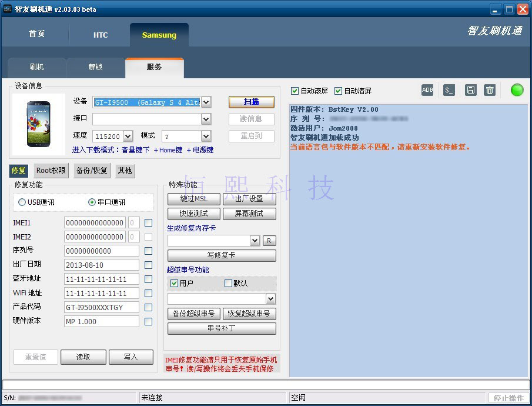Click the 屏幕测试 button
Viewport: 532px width, 406px height.
point(249,214)
